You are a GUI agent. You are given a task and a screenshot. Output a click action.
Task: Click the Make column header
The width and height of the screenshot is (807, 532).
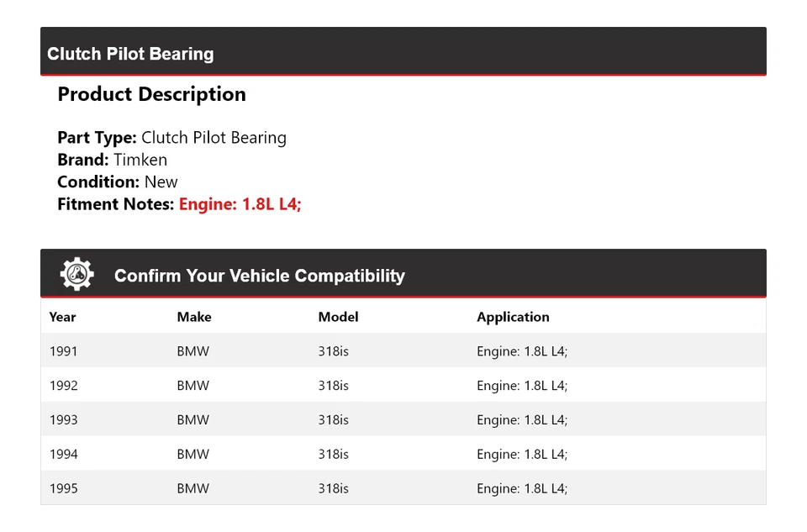194,317
